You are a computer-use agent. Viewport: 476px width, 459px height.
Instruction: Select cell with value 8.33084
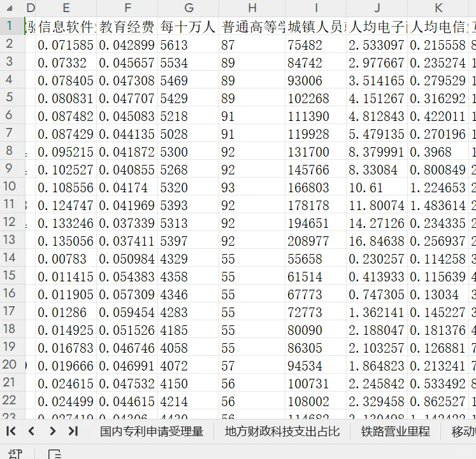tap(377, 169)
